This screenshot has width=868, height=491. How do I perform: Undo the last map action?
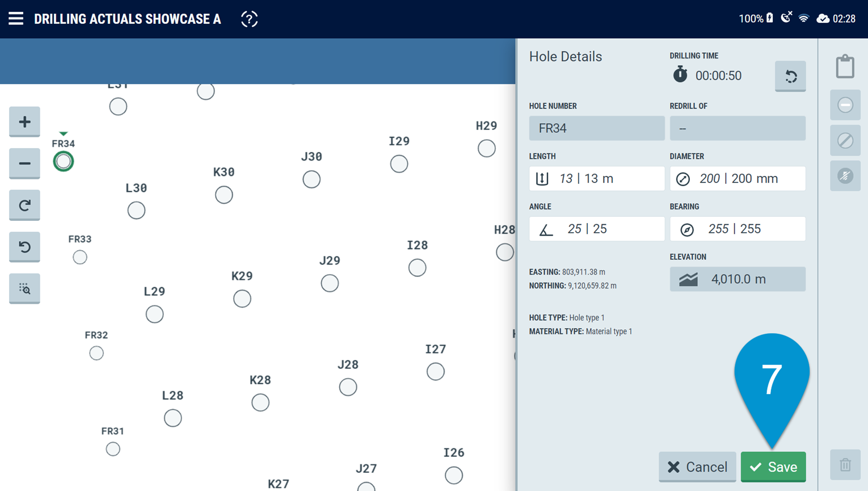(x=24, y=247)
